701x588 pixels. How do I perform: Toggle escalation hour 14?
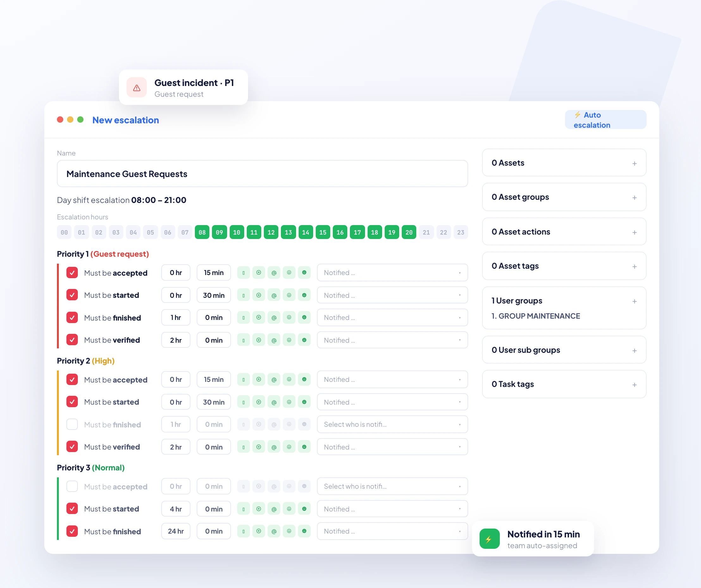(x=306, y=232)
